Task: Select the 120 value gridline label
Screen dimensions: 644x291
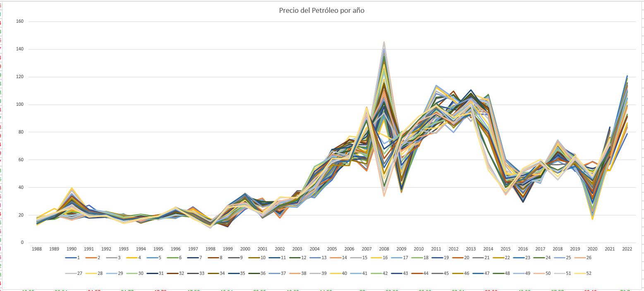Action: click(x=19, y=77)
